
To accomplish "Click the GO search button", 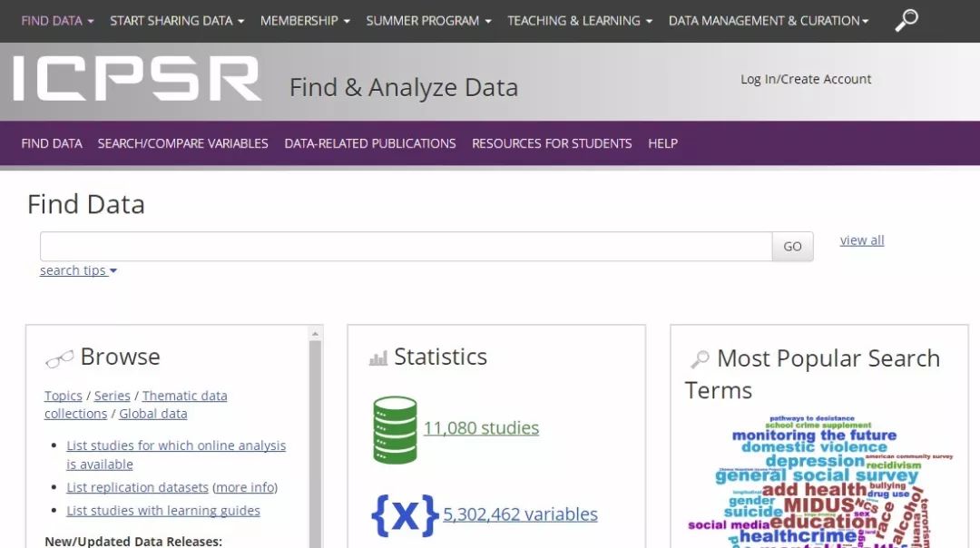I will [x=792, y=247].
